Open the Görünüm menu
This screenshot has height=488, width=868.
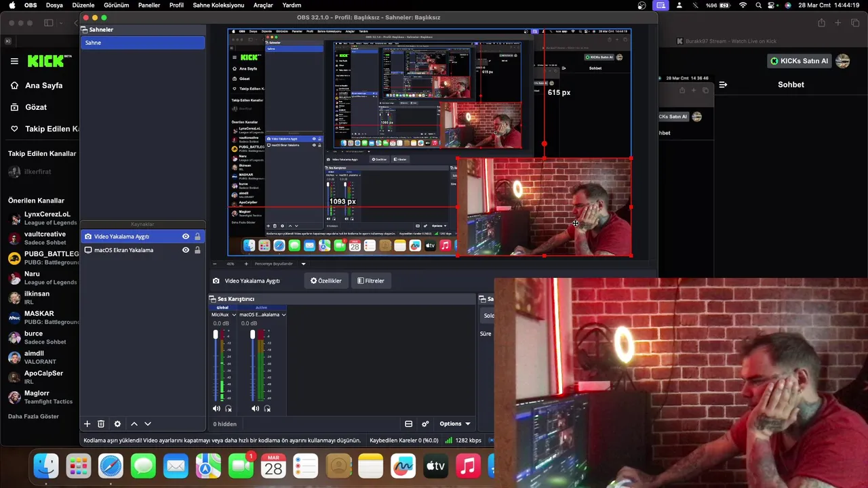(x=116, y=5)
